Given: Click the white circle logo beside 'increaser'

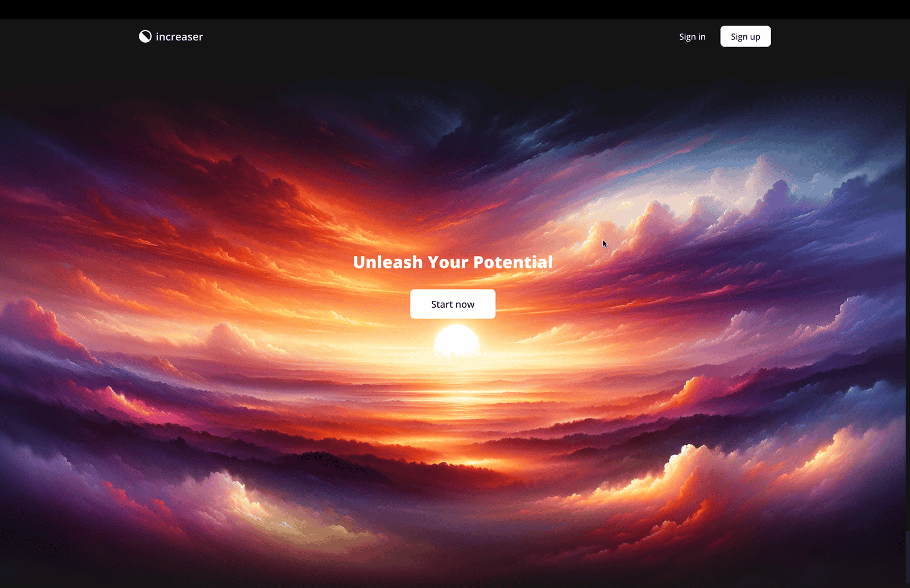Looking at the screenshot, I should (x=145, y=36).
